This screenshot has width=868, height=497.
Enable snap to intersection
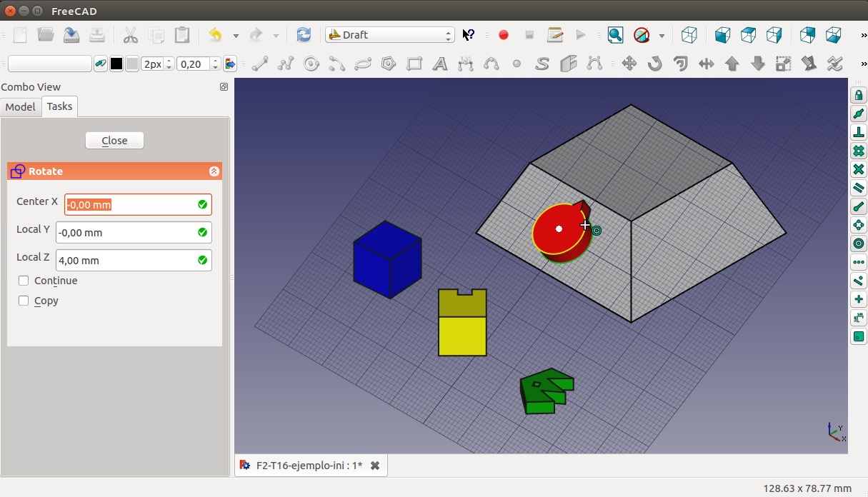(859, 169)
